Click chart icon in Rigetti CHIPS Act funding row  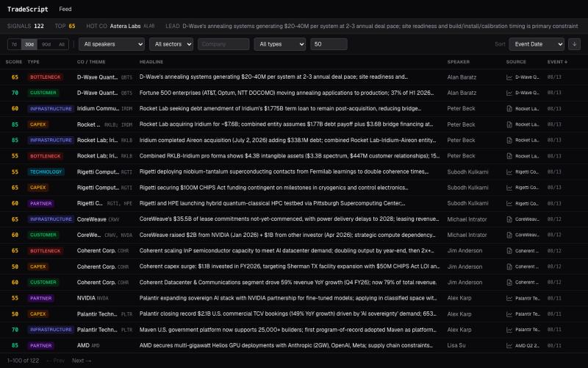click(509, 188)
